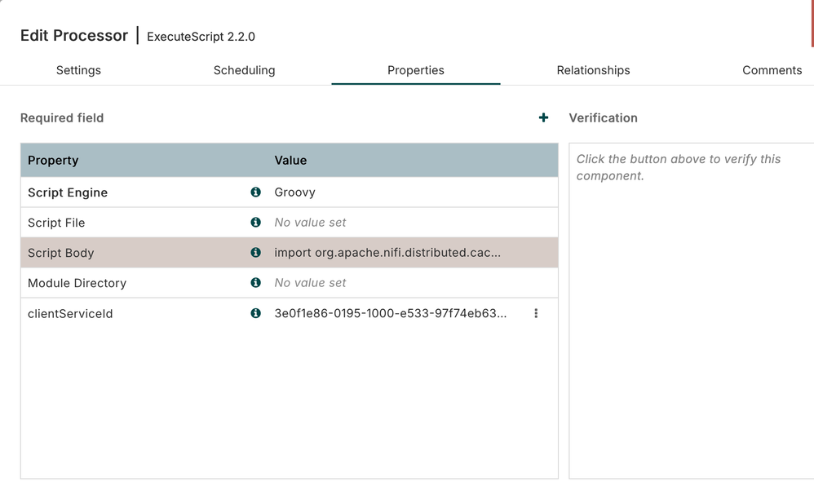Open the clientServiceId row options menu
Image resolution: width=814 pixels, height=504 pixels.
coord(536,313)
